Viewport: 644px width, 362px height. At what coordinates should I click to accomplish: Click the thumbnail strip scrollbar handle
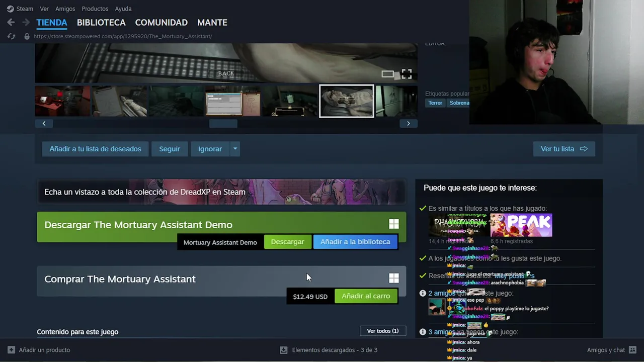tap(223, 123)
